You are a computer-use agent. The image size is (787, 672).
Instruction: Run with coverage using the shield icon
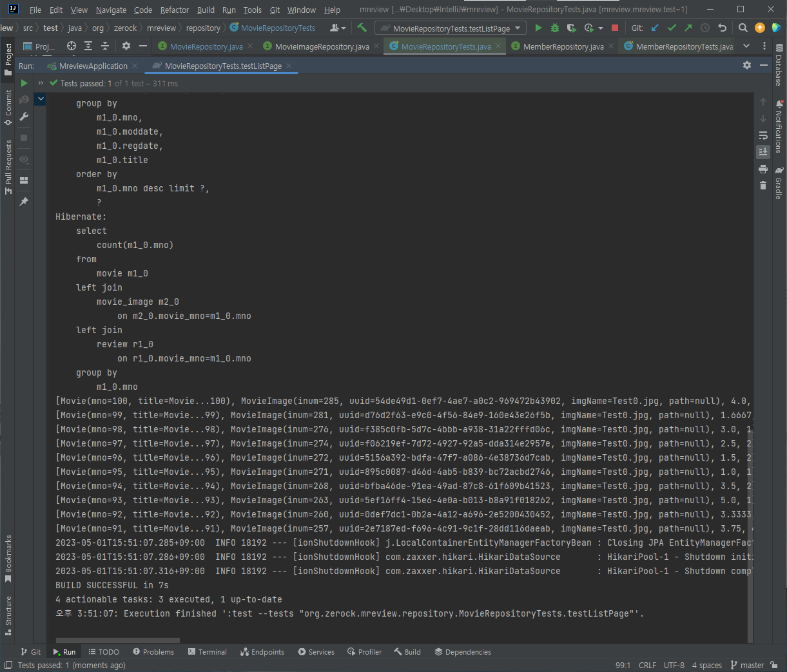(571, 28)
